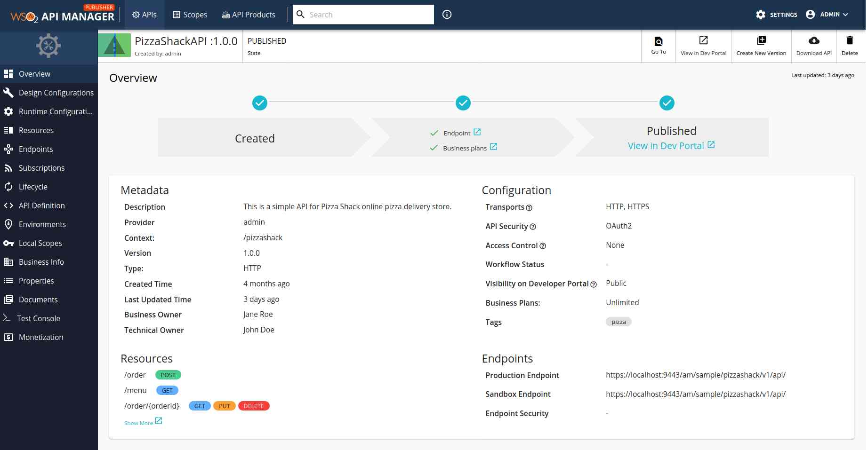868x450 pixels.
Task: Click the Delete trash icon
Action: [x=850, y=40]
